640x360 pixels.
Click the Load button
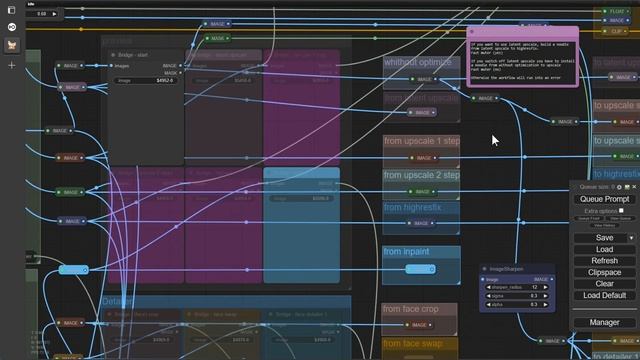[604, 249]
